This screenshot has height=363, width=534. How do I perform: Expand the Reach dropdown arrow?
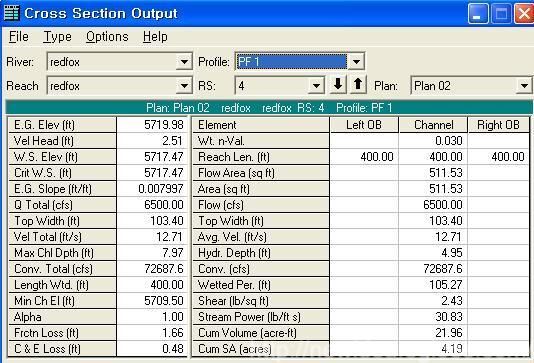pos(184,85)
